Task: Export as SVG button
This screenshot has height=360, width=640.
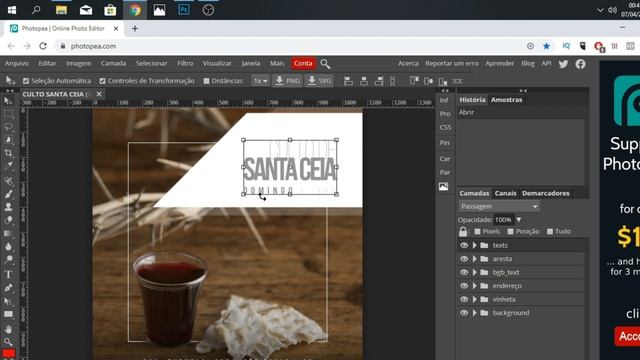Action: (x=319, y=81)
